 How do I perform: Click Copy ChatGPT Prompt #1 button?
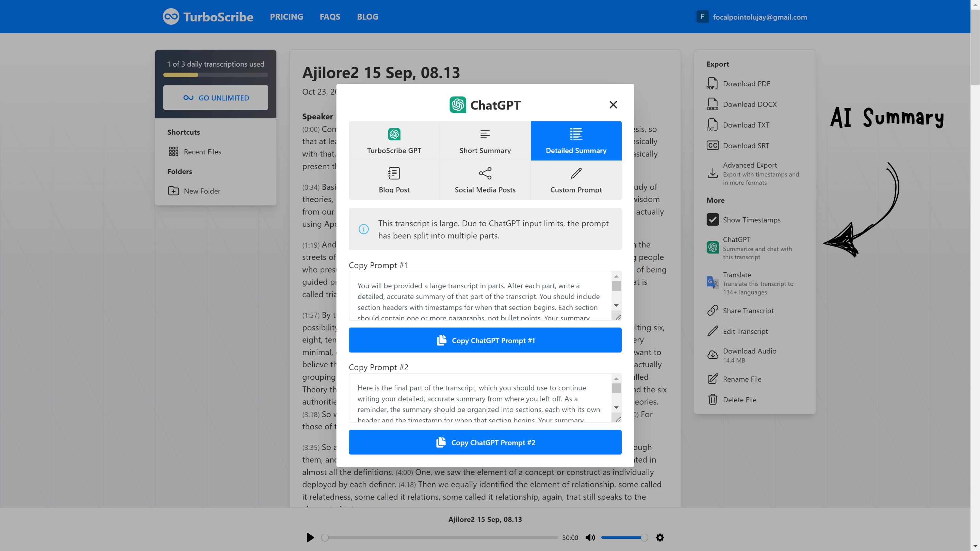tap(485, 340)
